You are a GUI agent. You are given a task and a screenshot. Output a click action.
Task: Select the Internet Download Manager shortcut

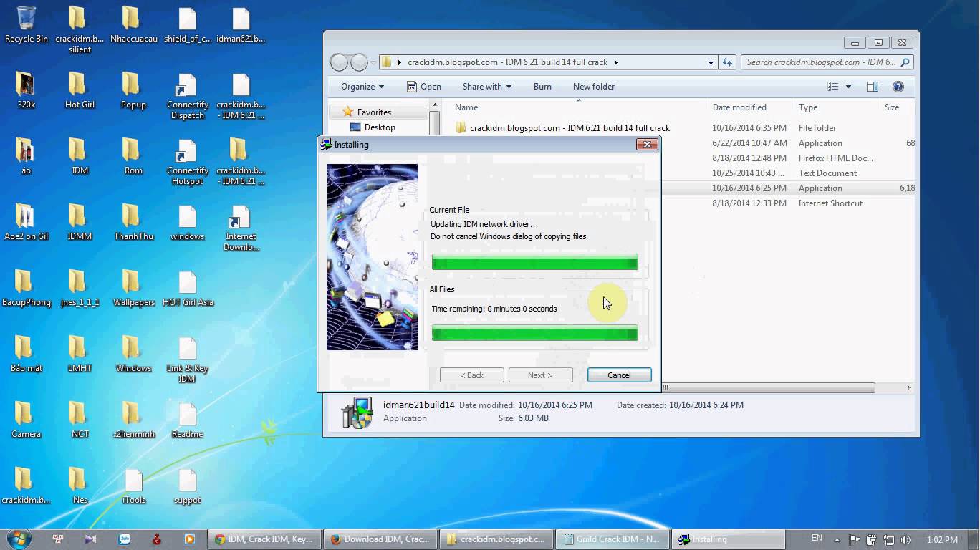[241, 228]
